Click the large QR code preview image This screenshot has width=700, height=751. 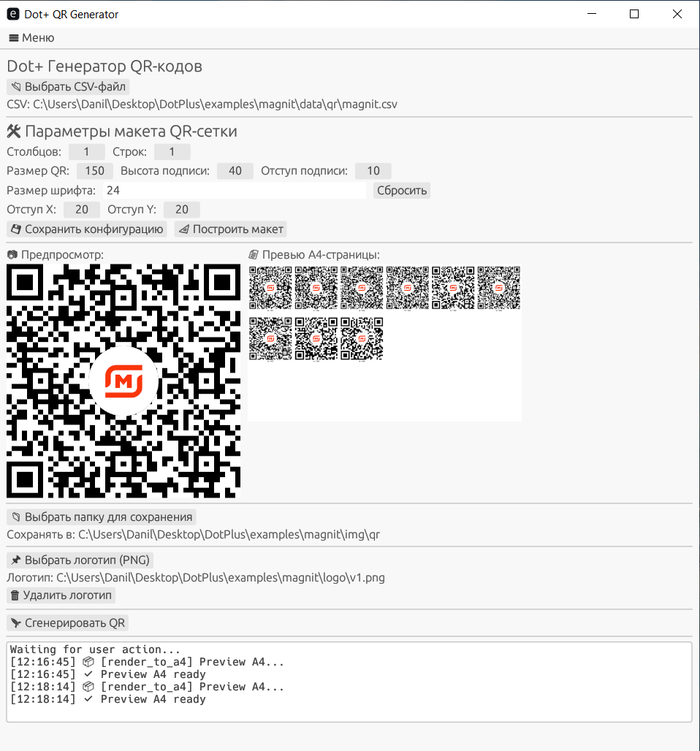coord(123,381)
